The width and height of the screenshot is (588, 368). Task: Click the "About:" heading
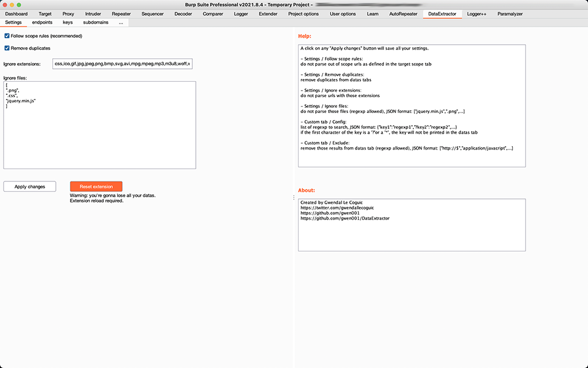(306, 190)
